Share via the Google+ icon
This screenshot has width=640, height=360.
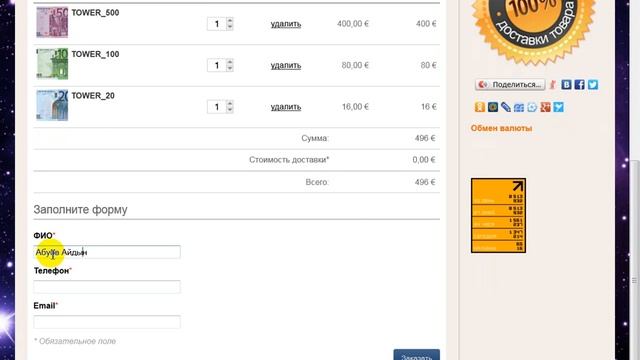tap(545, 107)
